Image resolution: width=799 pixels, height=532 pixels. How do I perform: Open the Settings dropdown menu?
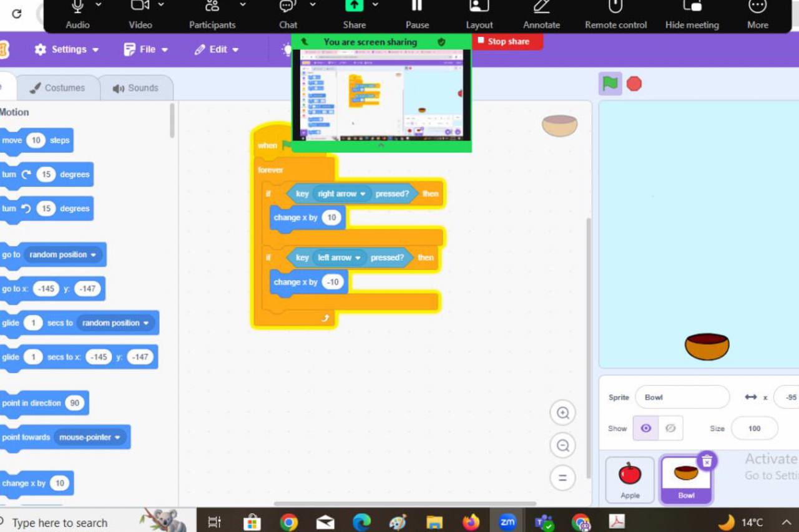(x=67, y=49)
